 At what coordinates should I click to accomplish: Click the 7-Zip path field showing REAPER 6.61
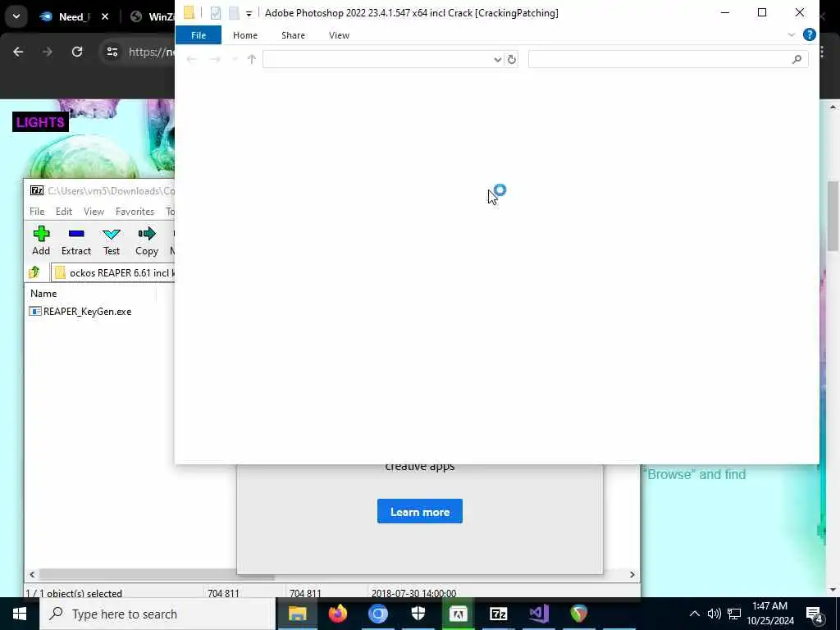click(113, 272)
